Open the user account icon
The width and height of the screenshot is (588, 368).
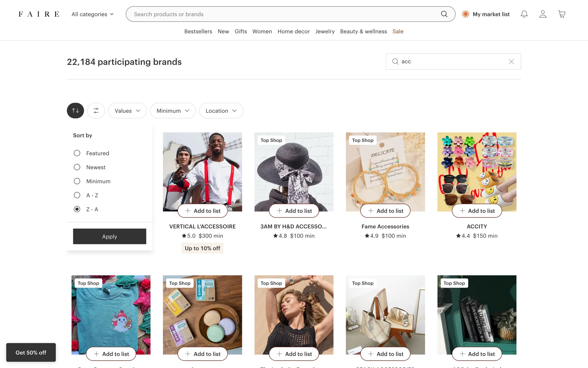[543, 14]
